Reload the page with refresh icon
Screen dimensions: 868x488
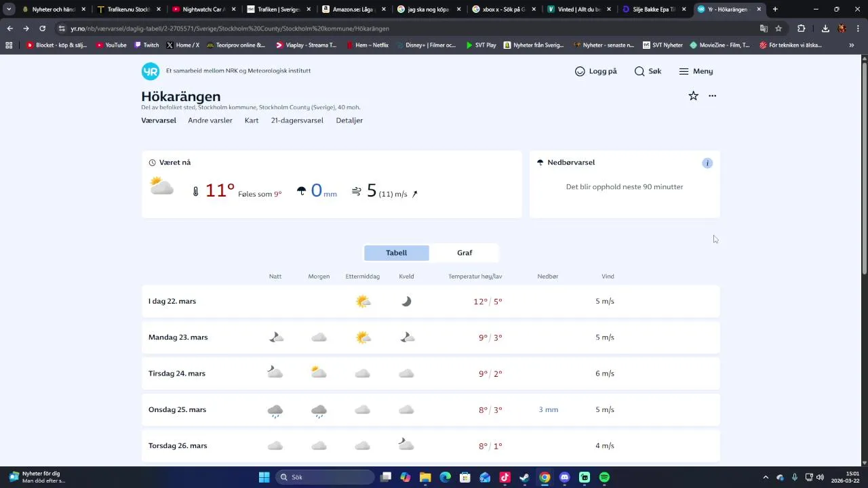coord(42,28)
